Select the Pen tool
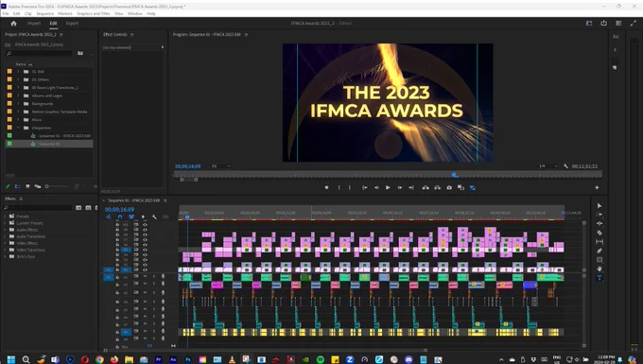This screenshot has height=364, width=643. (x=600, y=251)
